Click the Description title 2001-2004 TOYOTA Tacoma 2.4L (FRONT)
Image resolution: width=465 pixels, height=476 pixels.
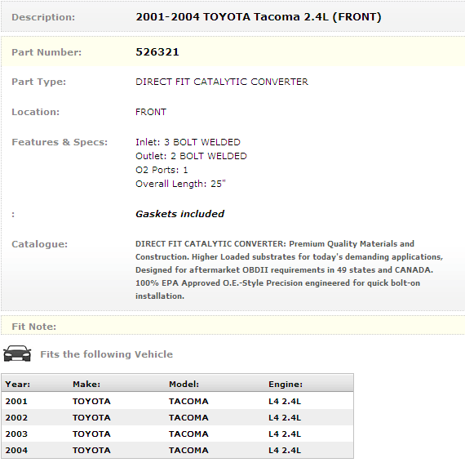(x=259, y=17)
